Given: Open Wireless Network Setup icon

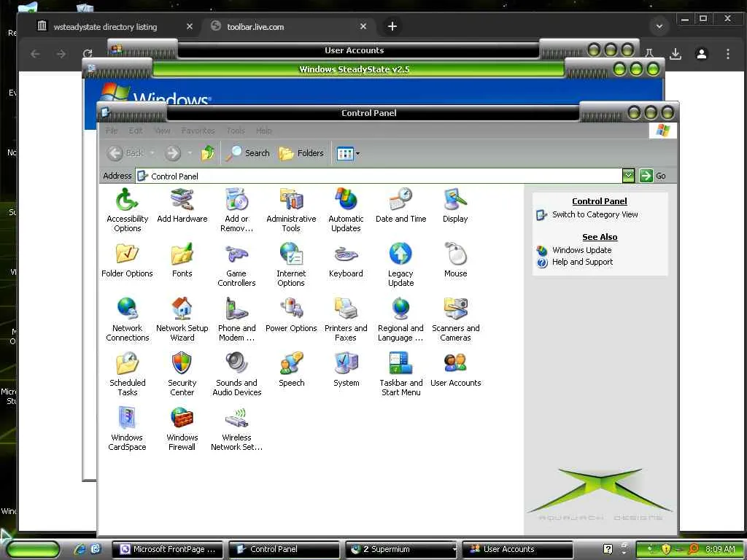Looking at the screenshot, I should click(x=237, y=429).
